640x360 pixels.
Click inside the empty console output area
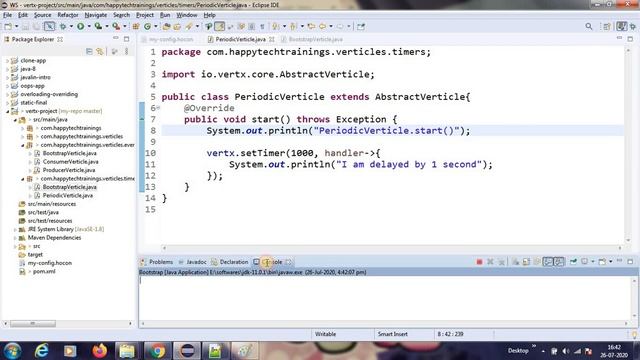pos(385,299)
